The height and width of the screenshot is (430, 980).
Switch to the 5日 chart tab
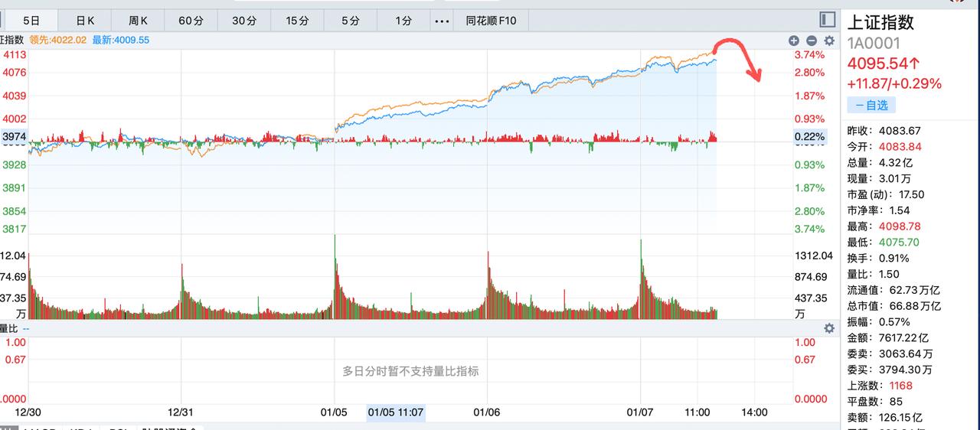31,21
